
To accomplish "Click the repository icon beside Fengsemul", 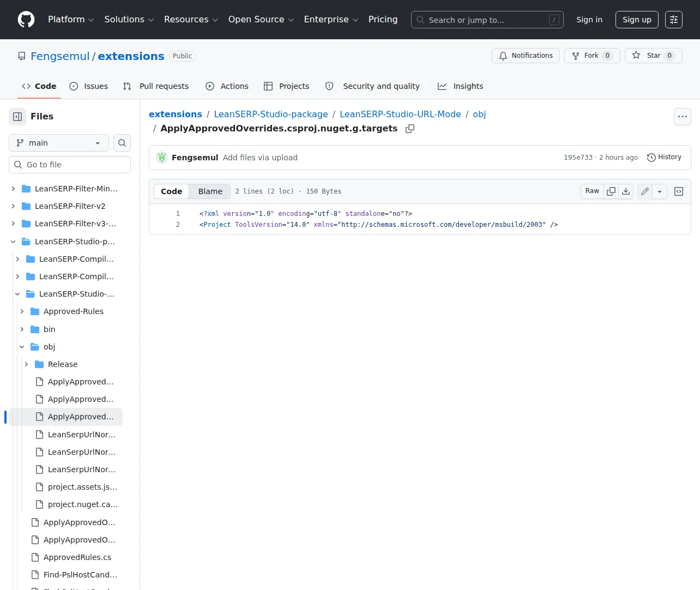I will (22, 56).
